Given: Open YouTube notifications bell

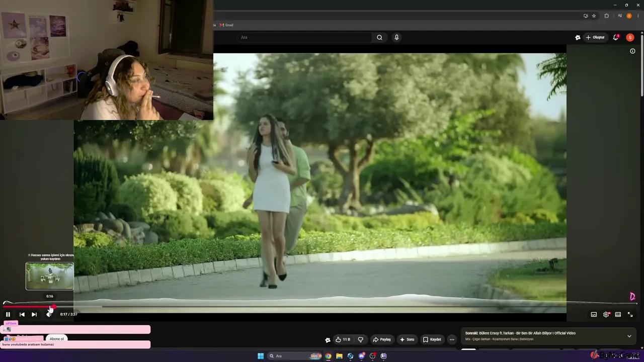Looking at the screenshot, I should coord(616,37).
